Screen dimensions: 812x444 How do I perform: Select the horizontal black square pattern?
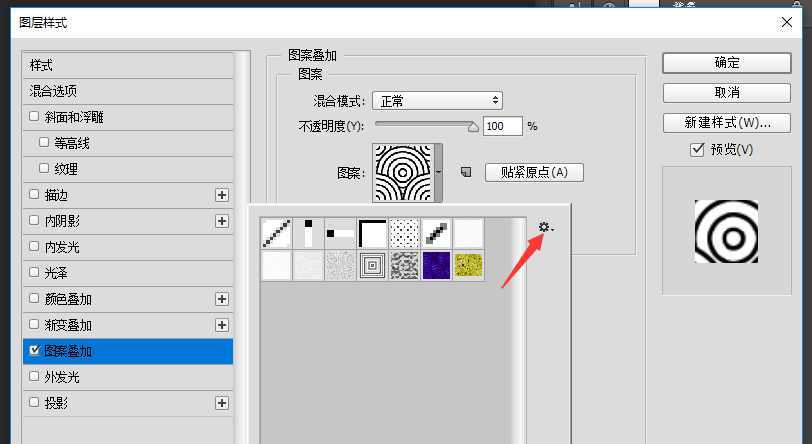point(340,234)
